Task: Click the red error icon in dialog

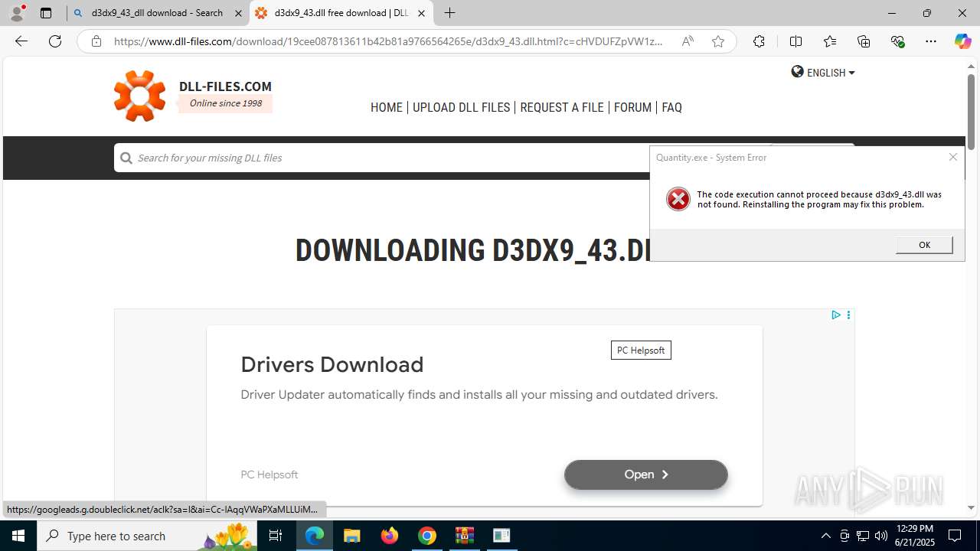Action: [678, 199]
